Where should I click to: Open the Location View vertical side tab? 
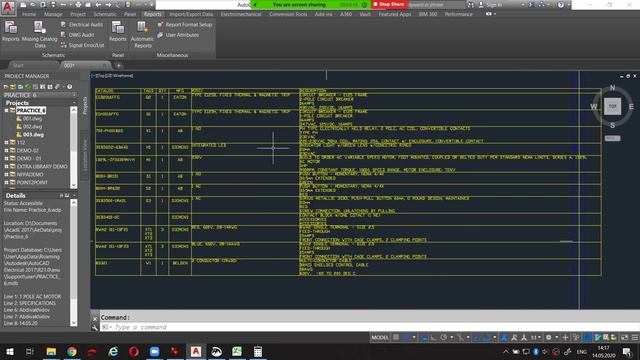tap(85, 155)
